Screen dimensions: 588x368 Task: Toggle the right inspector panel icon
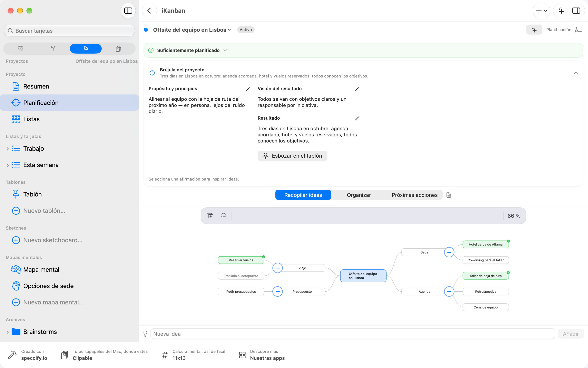576,10
